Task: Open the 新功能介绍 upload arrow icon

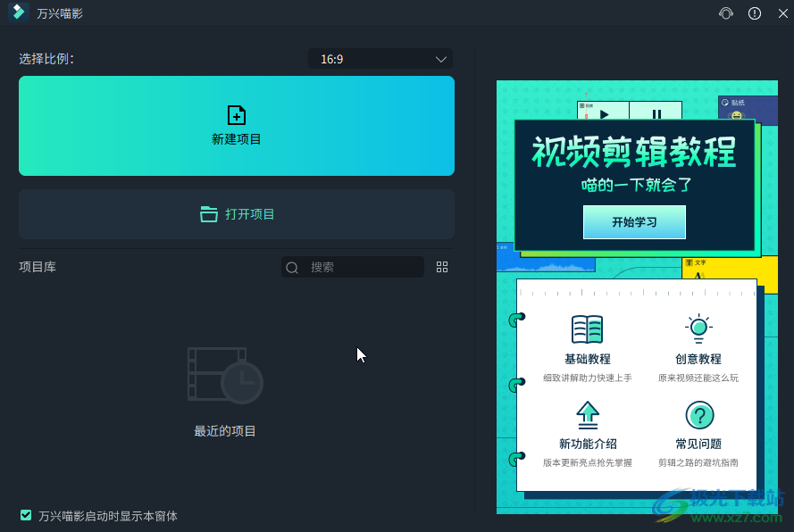Action: 588,416
